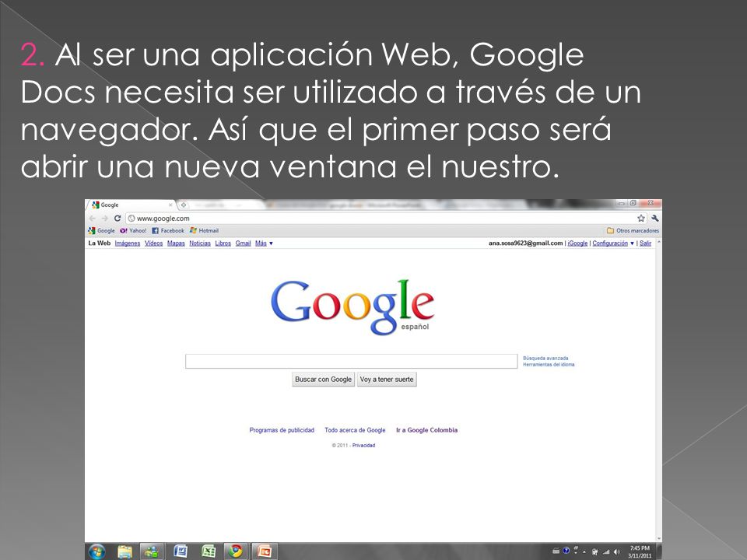Open Noticias from the top bar
The height and width of the screenshot is (560, 747).
point(200,243)
